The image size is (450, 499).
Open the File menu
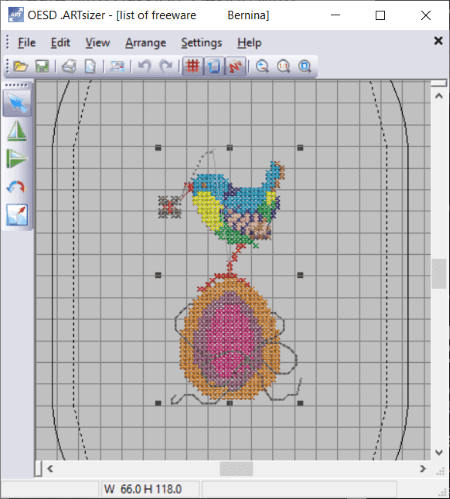tap(27, 43)
